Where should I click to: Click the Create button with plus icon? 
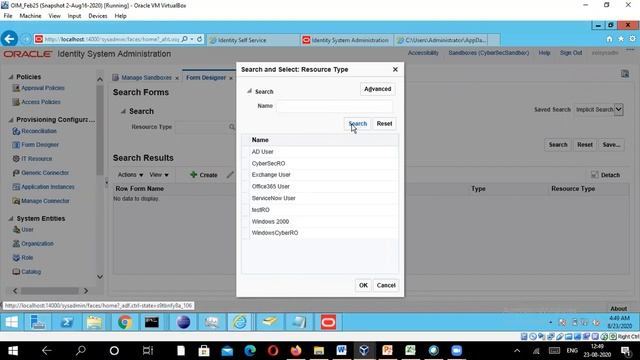click(x=204, y=175)
